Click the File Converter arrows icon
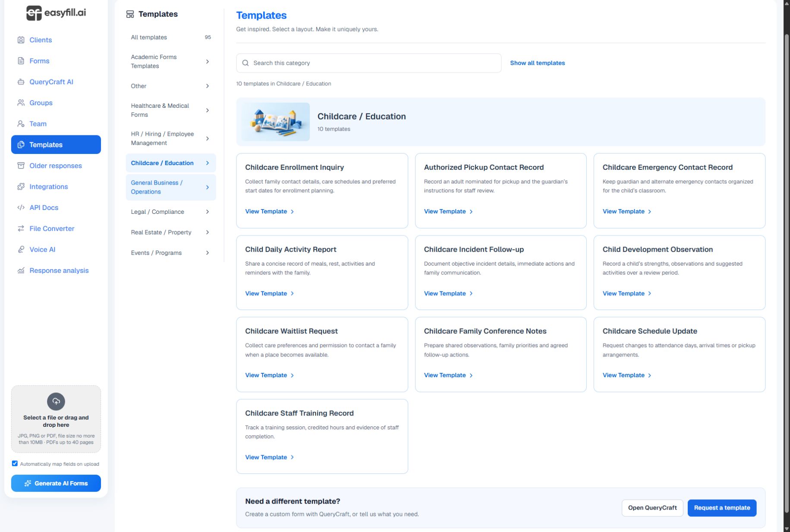This screenshot has height=532, width=790. pos(21,228)
